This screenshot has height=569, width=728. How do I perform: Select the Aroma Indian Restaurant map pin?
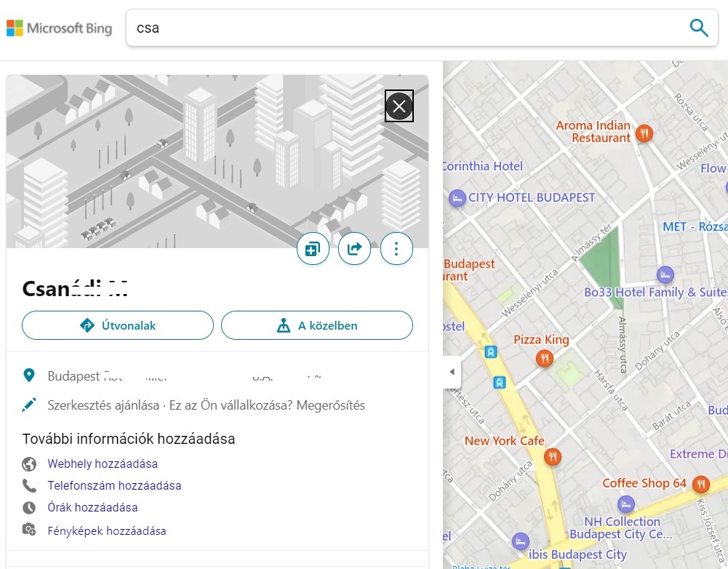[644, 133]
